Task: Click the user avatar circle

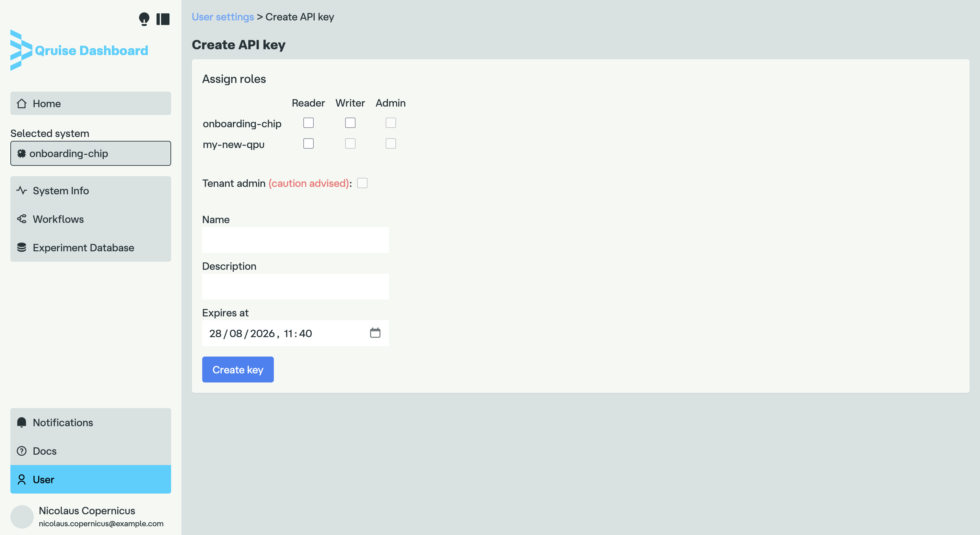Action: click(22, 516)
